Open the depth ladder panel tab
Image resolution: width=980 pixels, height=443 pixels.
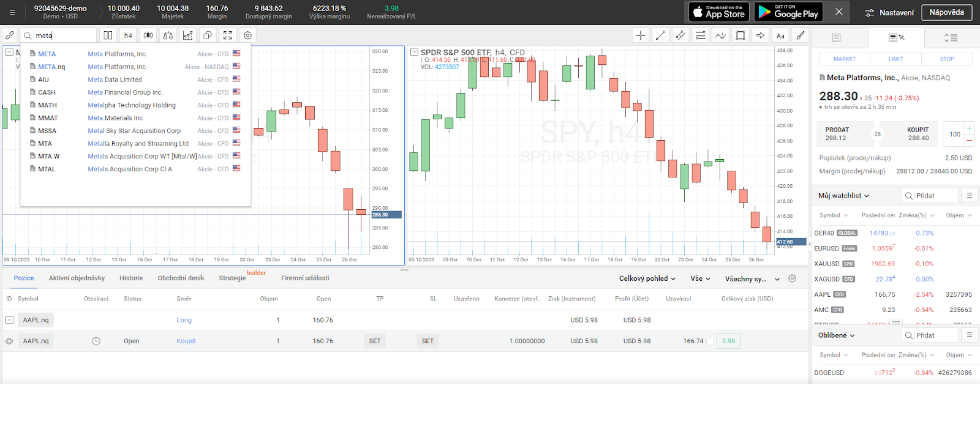tap(951, 38)
